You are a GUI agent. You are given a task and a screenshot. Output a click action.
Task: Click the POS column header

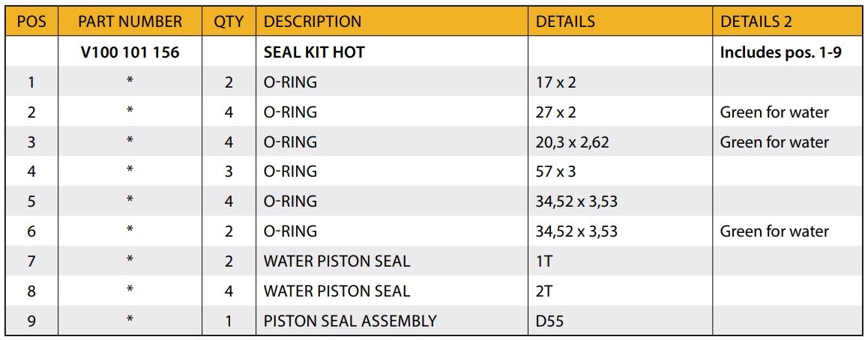coord(31,22)
